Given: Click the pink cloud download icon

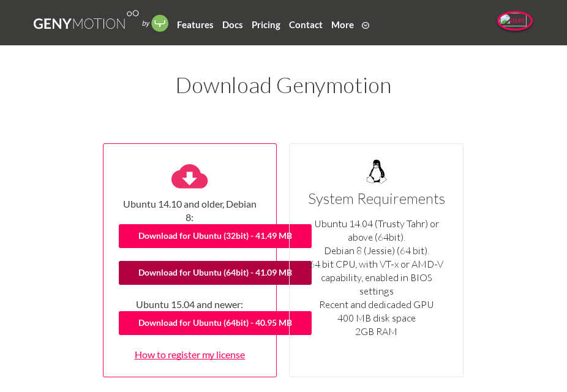Looking at the screenshot, I should click(x=189, y=176).
